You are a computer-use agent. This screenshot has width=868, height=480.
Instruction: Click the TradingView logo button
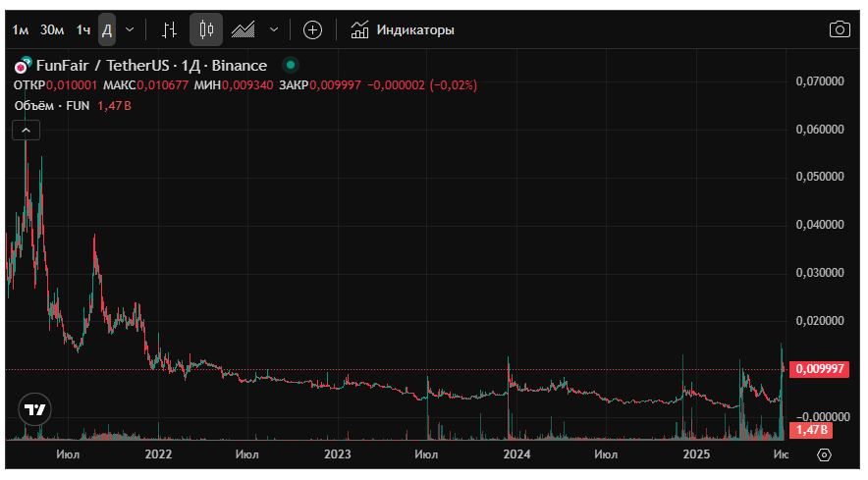[34, 409]
